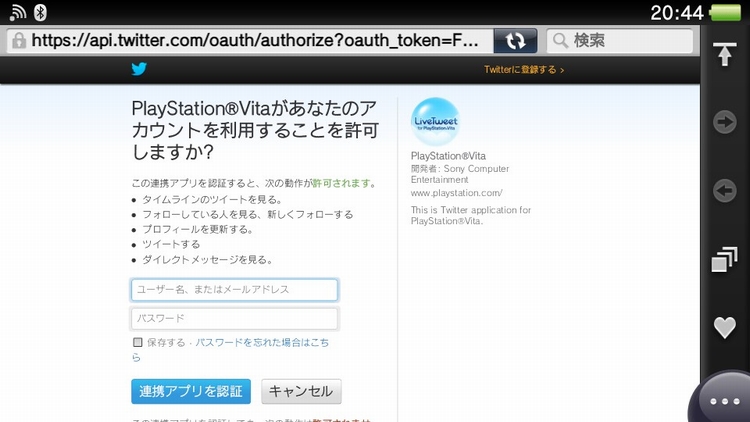750x422 pixels.
Task: Click the URL address bar
Action: tap(250, 41)
